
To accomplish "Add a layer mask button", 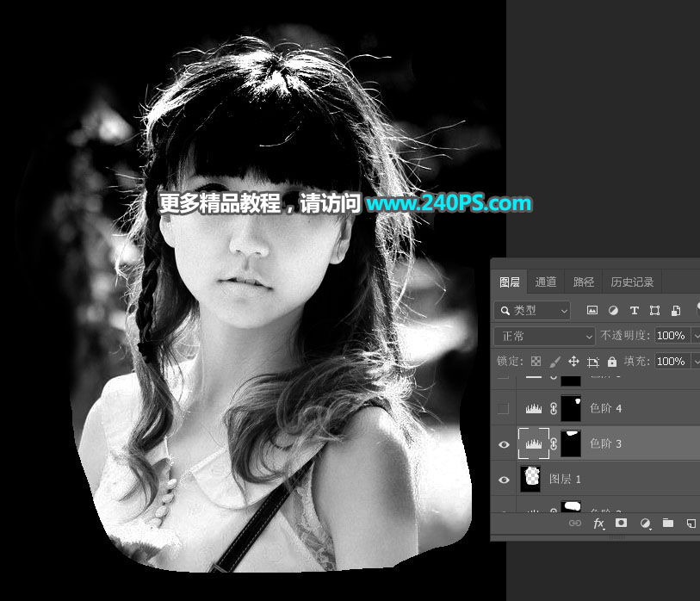I will pos(621,523).
